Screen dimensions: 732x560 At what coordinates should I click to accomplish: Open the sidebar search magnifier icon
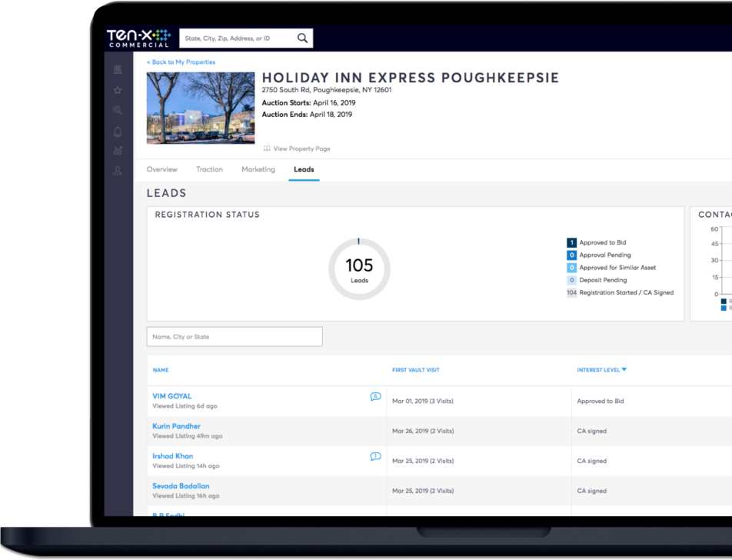point(118,110)
